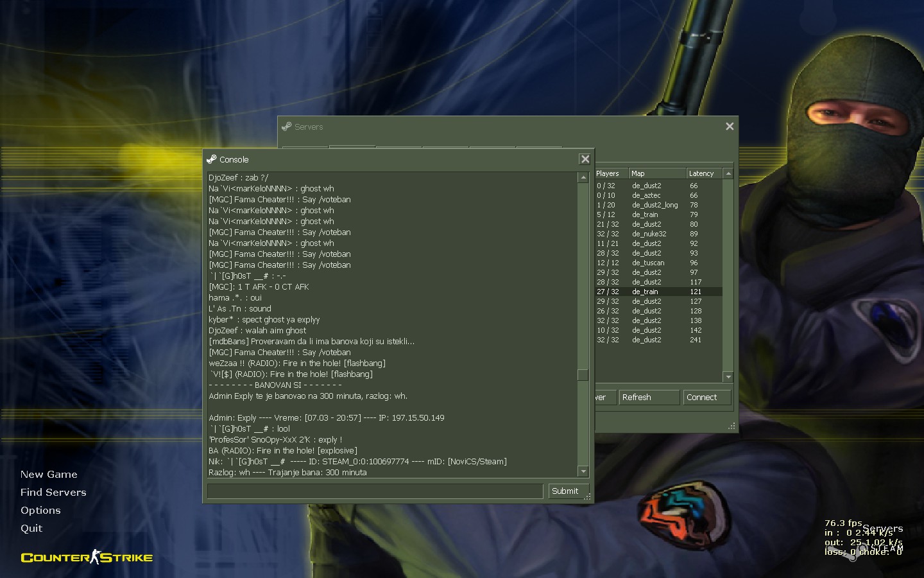Select the de_nuke32 server row
Screen dimensions: 924x578
tap(658, 234)
